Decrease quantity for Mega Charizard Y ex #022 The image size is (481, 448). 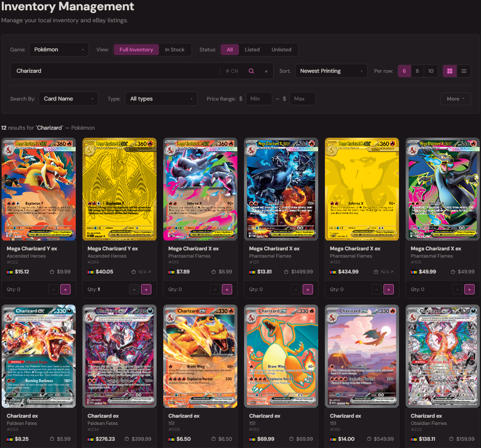53,289
